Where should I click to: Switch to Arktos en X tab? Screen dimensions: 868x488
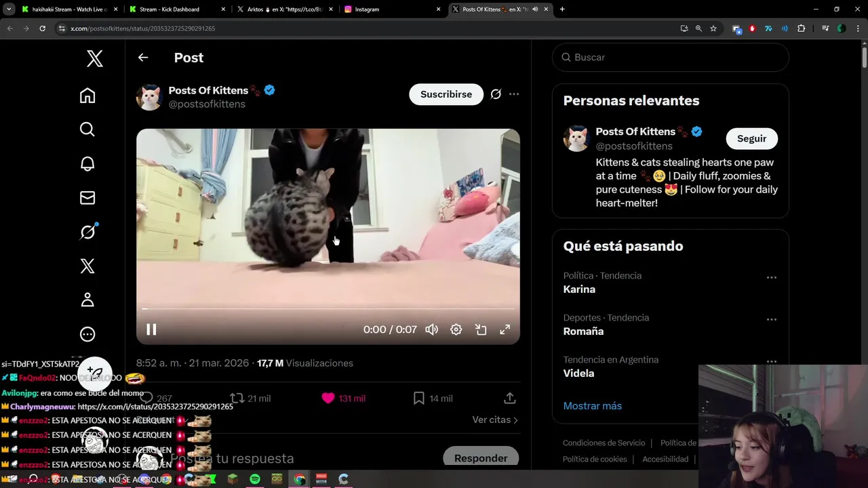click(x=285, y=9)
